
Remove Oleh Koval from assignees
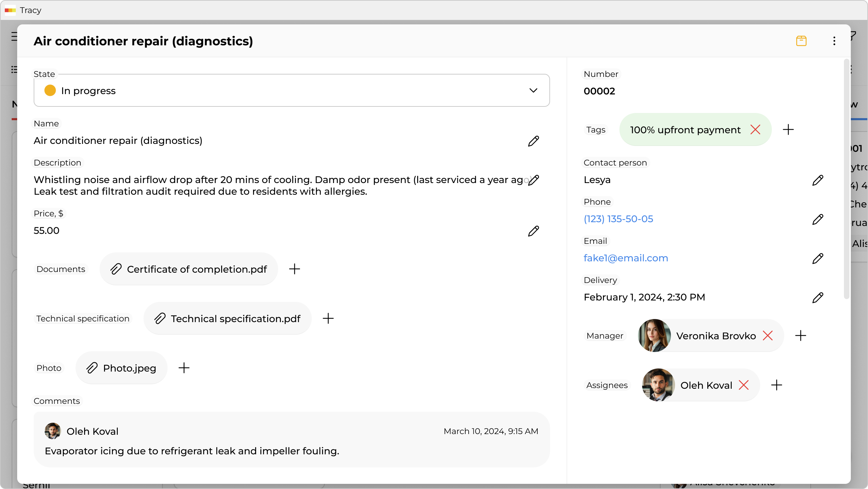(x=743, y=385)
